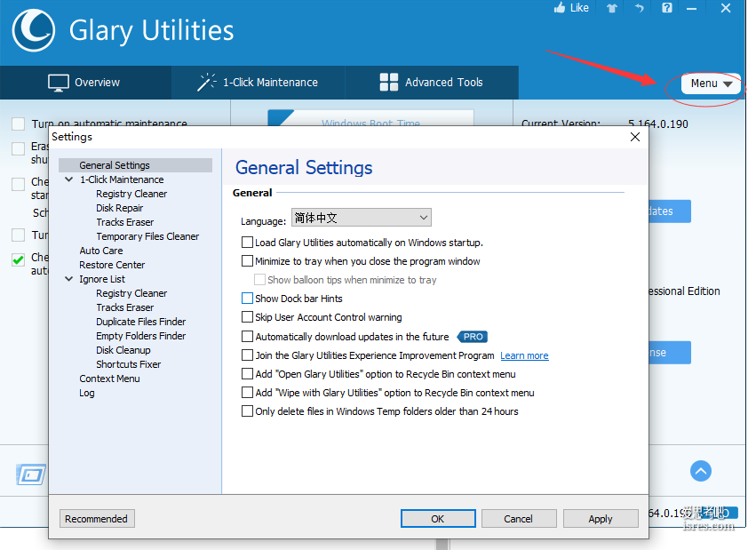The width and height of the screenshot is (756, 550).
Task: Click the Recommended button
Action: point(97,519)
